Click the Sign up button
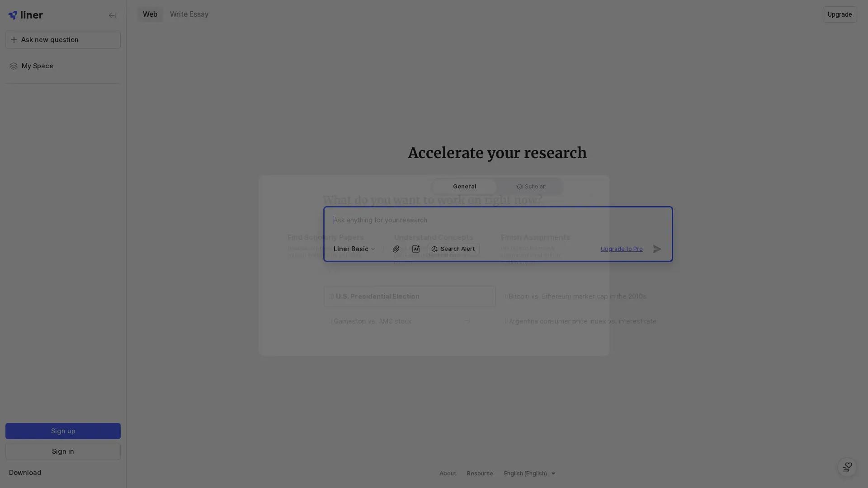This screenshot has width=868, height=488. pos(62,431)
